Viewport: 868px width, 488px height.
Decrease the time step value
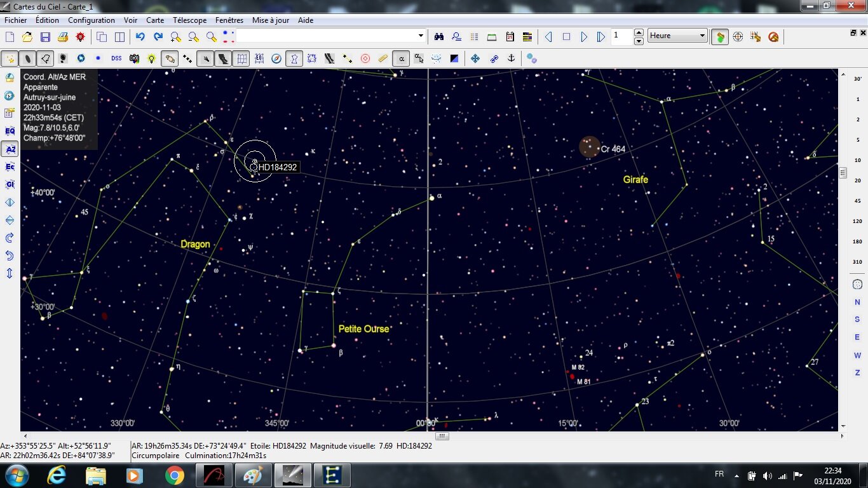[639, 41]
